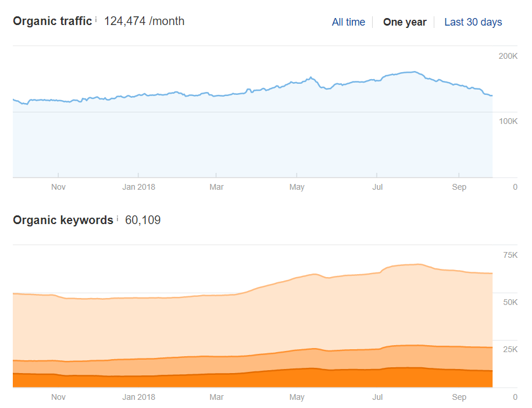The height and width of the screenshot is (408, 532).
Task: Click the 75K axis label
Action: [510, 255]
